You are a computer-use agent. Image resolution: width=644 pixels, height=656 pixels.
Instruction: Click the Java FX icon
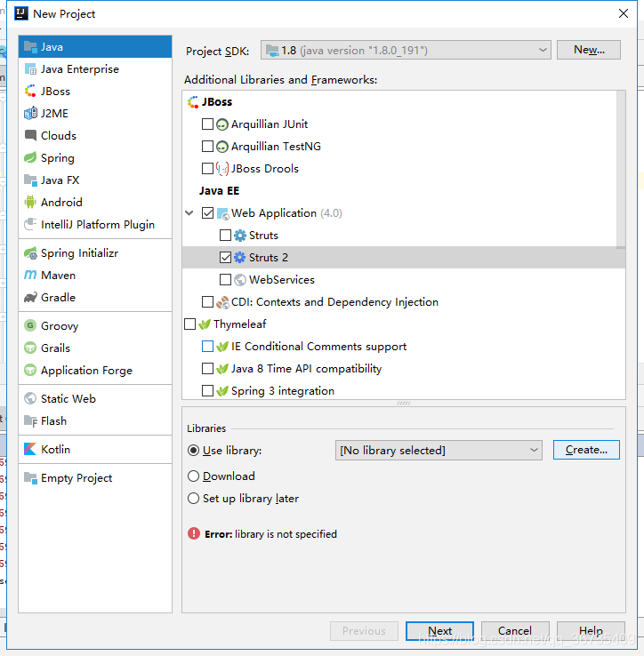pos(30,180)
